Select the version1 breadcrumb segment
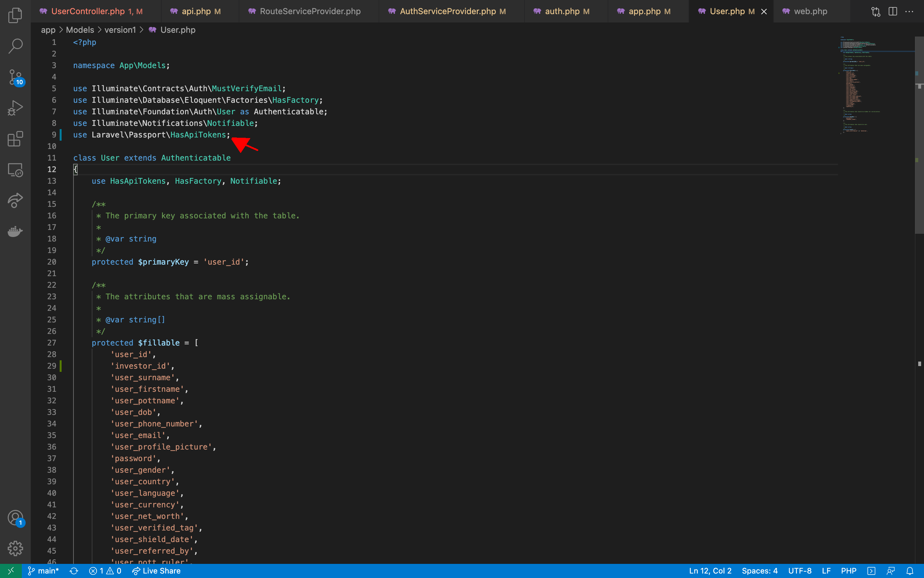924x578 pixels. (x=120, y=30)
